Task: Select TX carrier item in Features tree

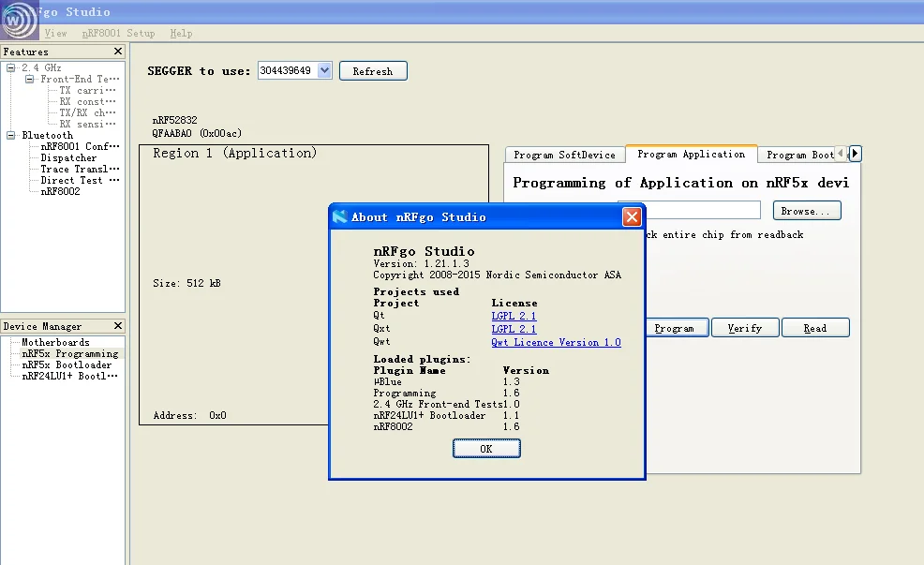Action: point(88,90)
